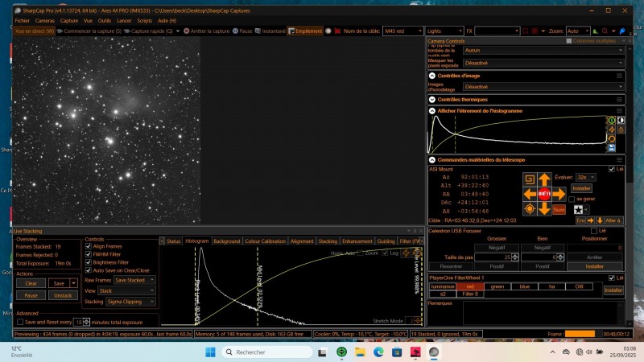Toggle FWHM Filter checkbox
The width and height of the screenshot is (644, 362).
[x=89, y=254]
